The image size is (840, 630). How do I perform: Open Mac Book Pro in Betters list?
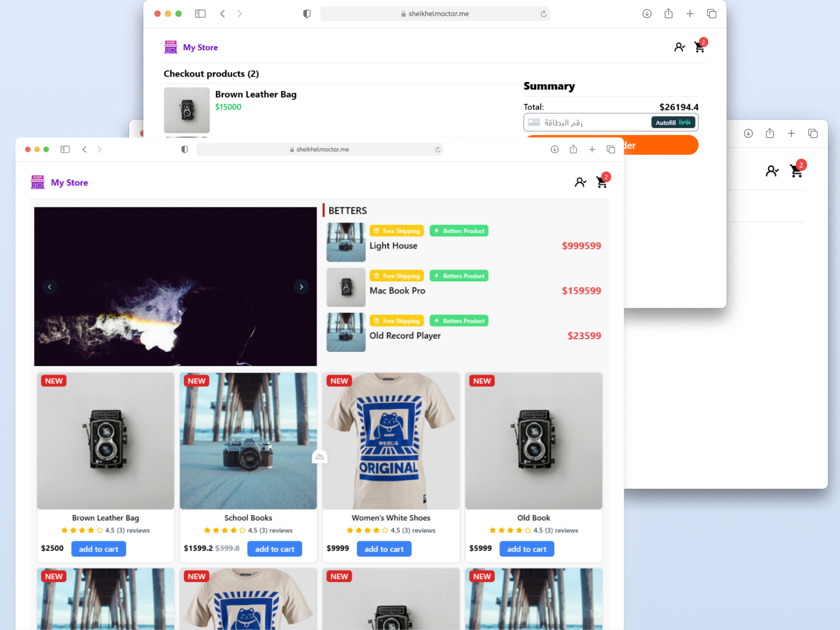pos(397,291)
